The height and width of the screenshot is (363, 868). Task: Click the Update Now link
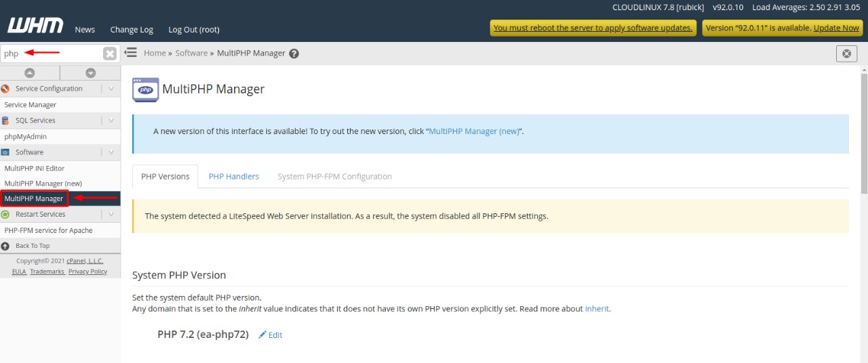point(837,28)
